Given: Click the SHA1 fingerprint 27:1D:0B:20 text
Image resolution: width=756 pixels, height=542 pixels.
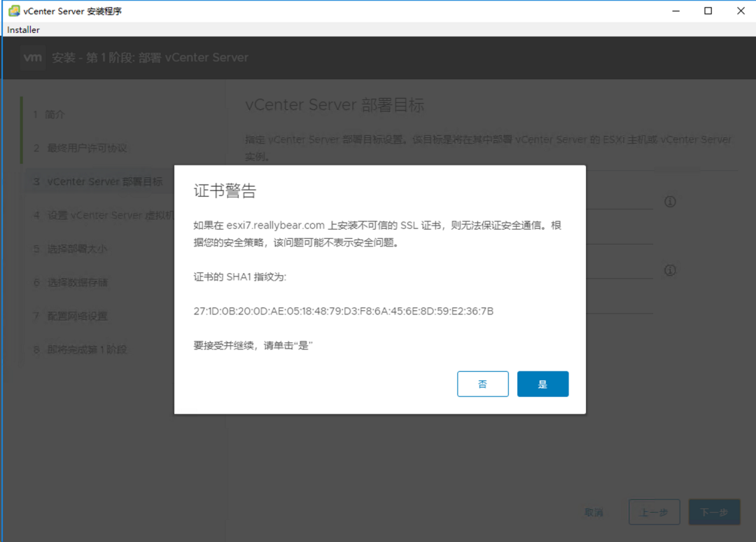Looking at the screenshot, I should [343, 311].
